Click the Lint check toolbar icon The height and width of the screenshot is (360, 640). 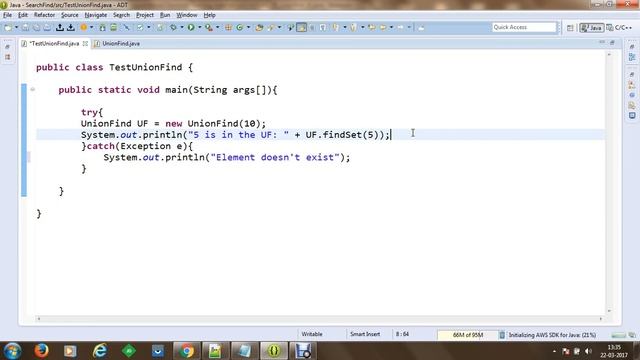[x=140, y=27]
